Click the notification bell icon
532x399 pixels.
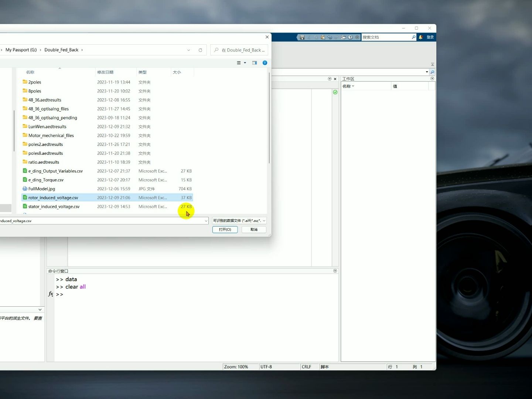pyautogui.click(x=421, y=37)
